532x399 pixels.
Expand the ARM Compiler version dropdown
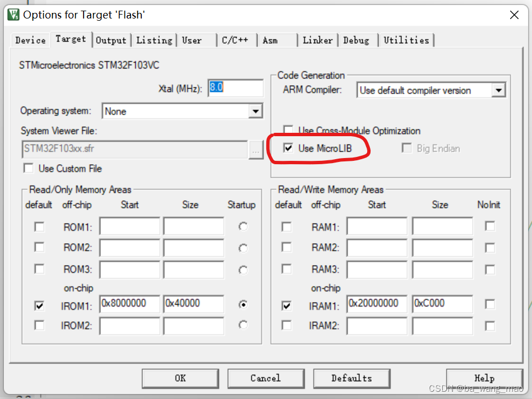coord(498,90)
